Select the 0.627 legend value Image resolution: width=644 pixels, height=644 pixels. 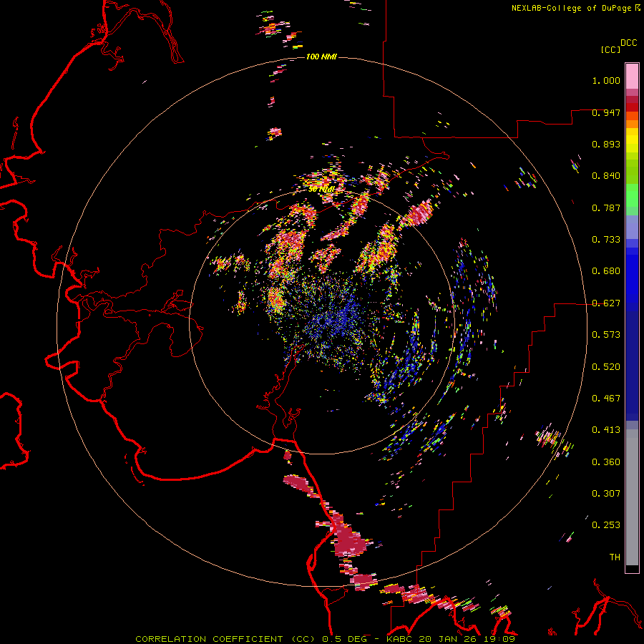click(x=606, y=303)
